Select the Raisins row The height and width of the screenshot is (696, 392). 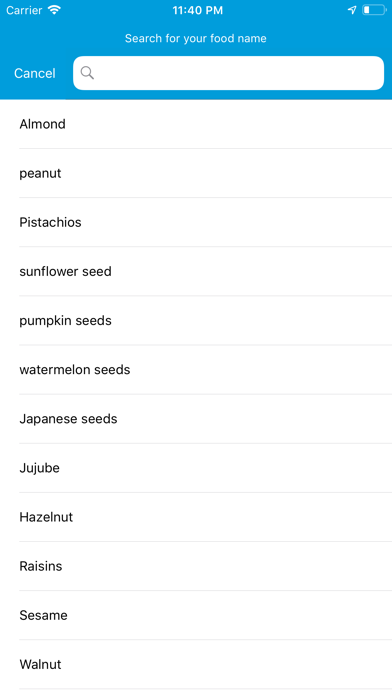click(x=196, y=566)
